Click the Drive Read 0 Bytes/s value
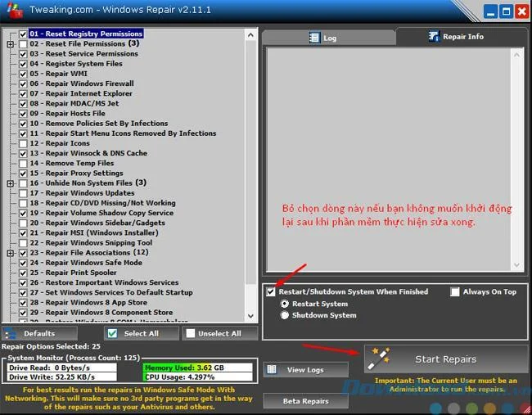The width and height of the screenshot is (532, 415). pos(61,368)
